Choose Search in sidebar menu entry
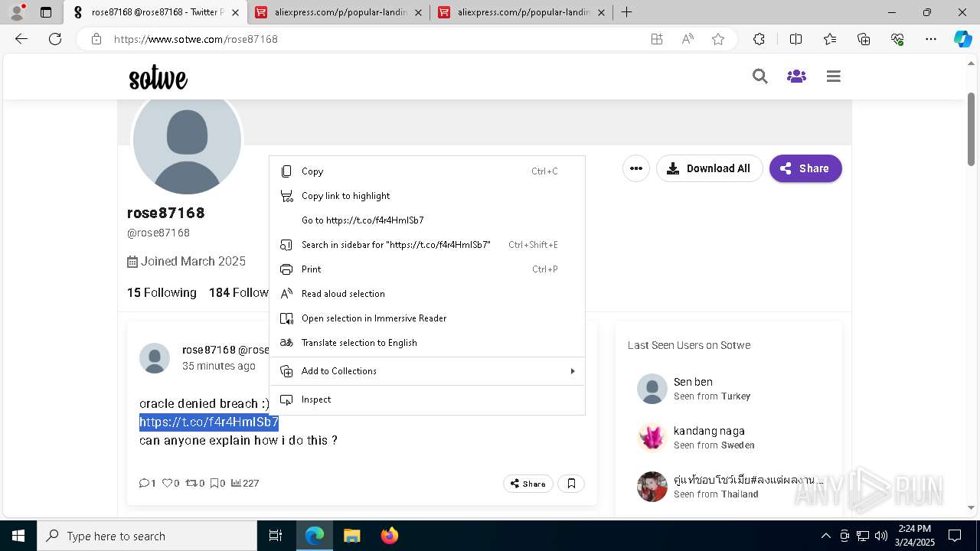Screen dimensions: 980x551 point(427,245)
